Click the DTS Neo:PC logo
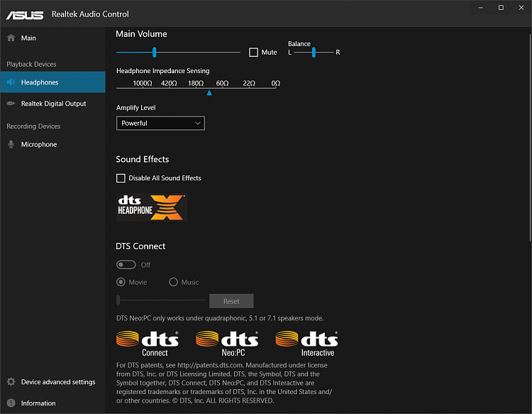The height and width of the screenshot is (414, 532). tap(227, 344)
